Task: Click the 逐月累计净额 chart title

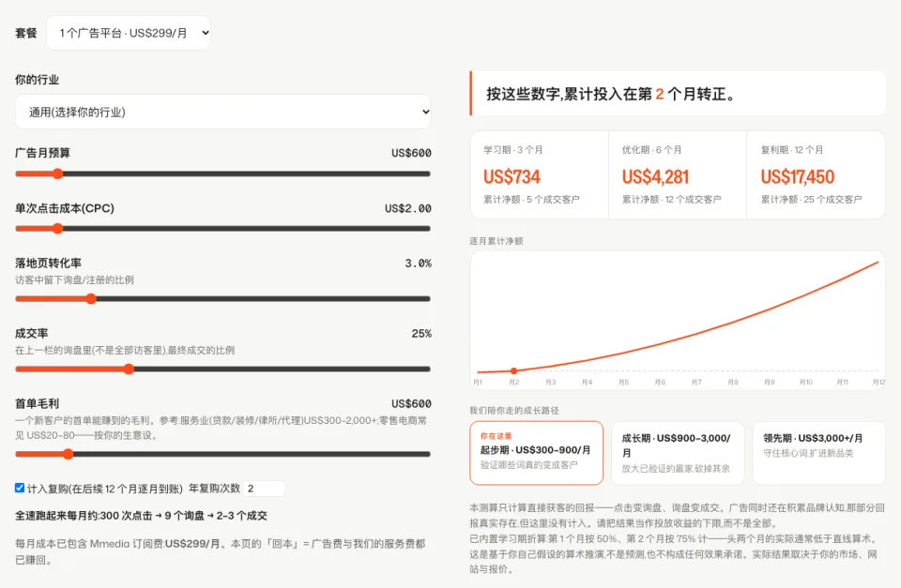Action: pyautogui.click(x=496, y=241)
